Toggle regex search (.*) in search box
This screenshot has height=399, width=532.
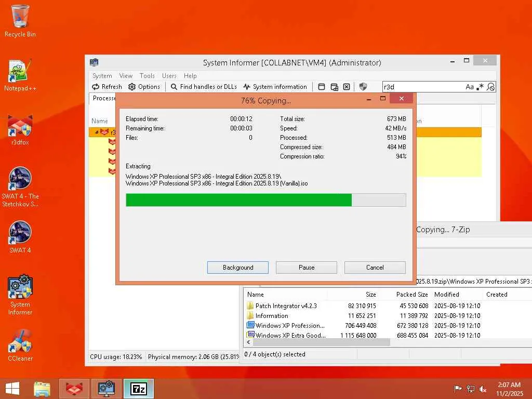[x=480, y=87]
